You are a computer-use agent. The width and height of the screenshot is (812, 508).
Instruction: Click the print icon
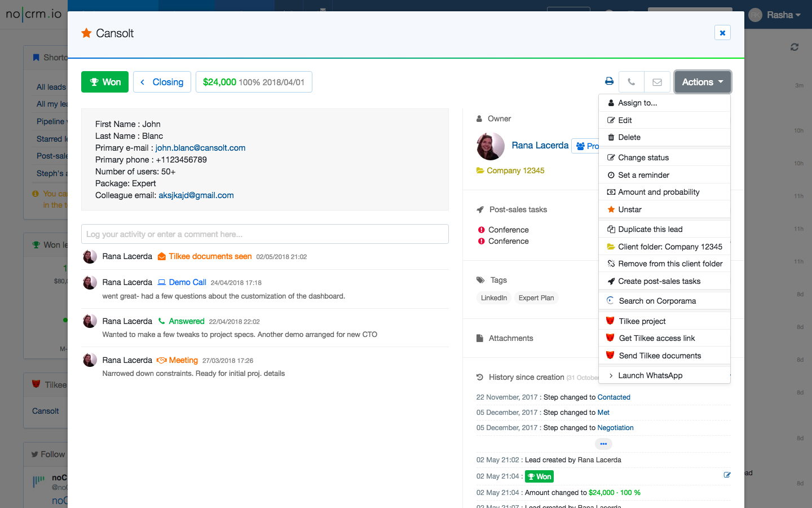click(x=609, y=81)
